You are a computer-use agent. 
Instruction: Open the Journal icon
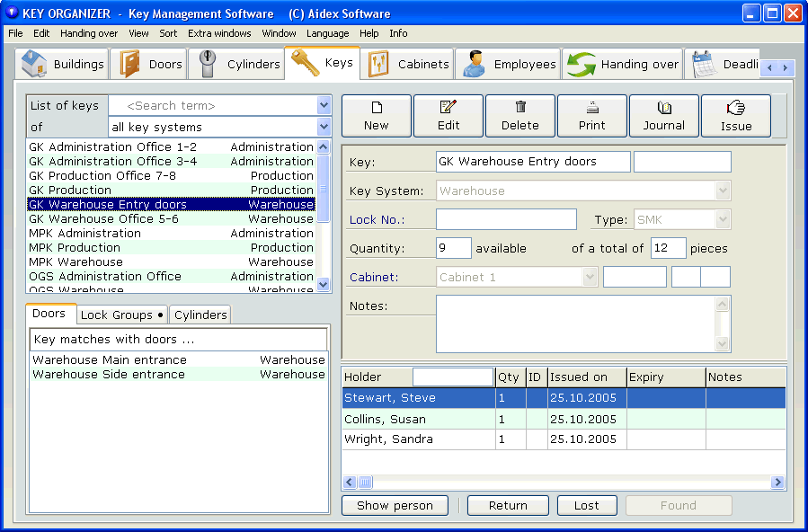pos(663,115)
